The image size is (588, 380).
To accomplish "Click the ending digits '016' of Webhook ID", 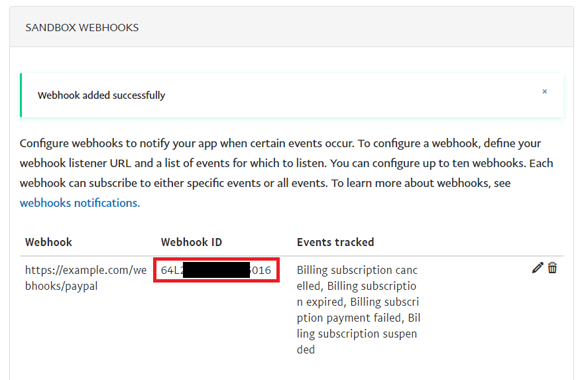I will coord(261,271).
